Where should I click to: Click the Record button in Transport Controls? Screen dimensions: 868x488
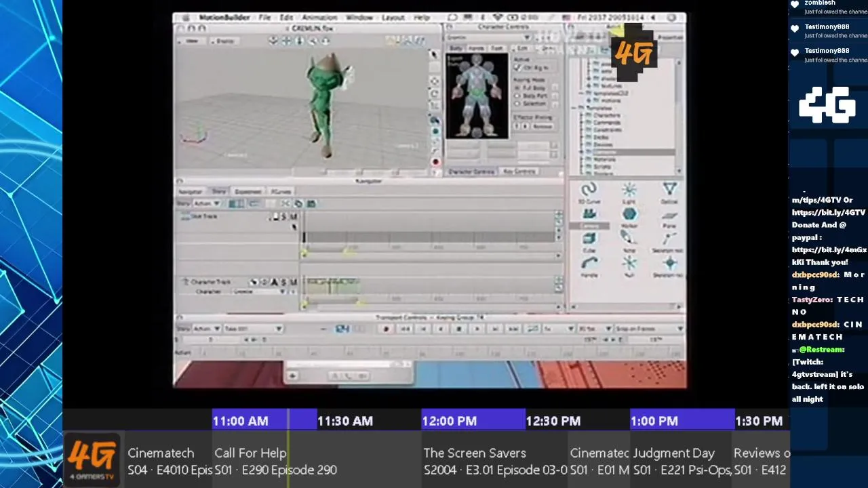(386, 329)
